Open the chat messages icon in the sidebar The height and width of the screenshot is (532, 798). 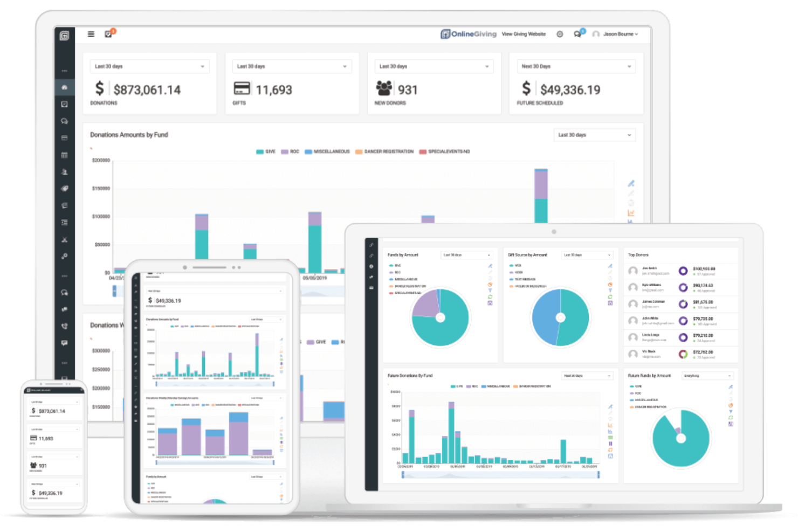tap(65, 121)
